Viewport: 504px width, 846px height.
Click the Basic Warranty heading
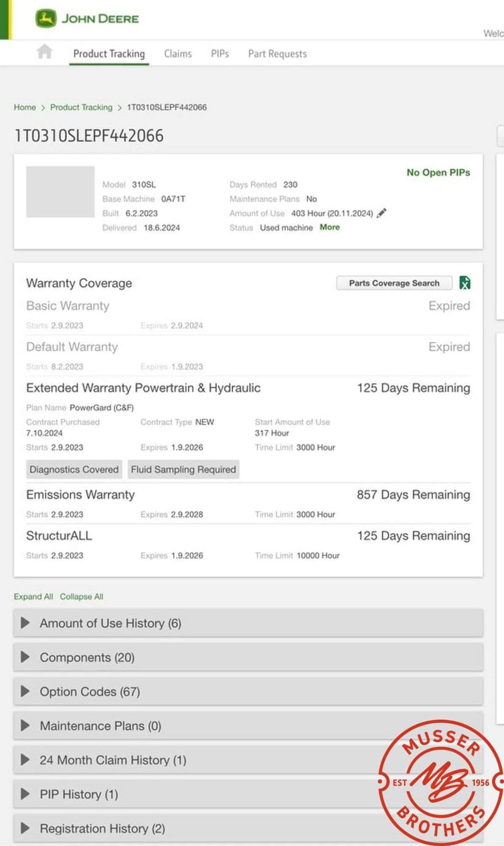pyautogui.click(x=68, y=306)
